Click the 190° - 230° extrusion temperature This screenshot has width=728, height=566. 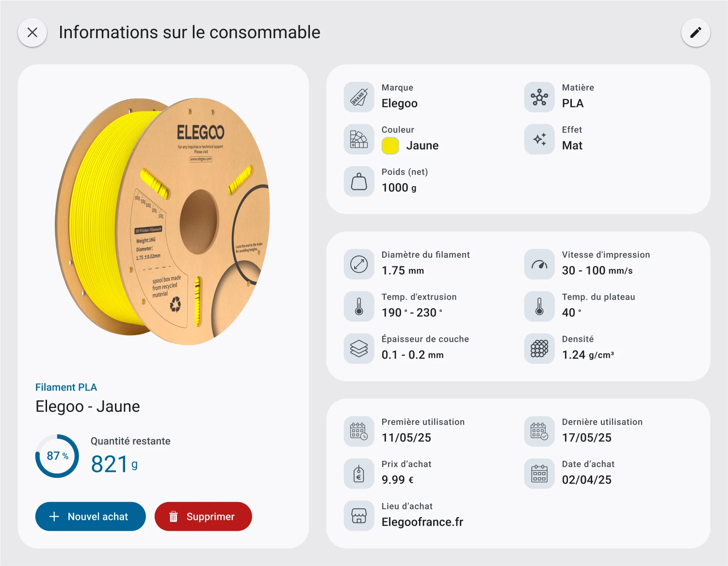pyautogui.click(x=412, y=313)
